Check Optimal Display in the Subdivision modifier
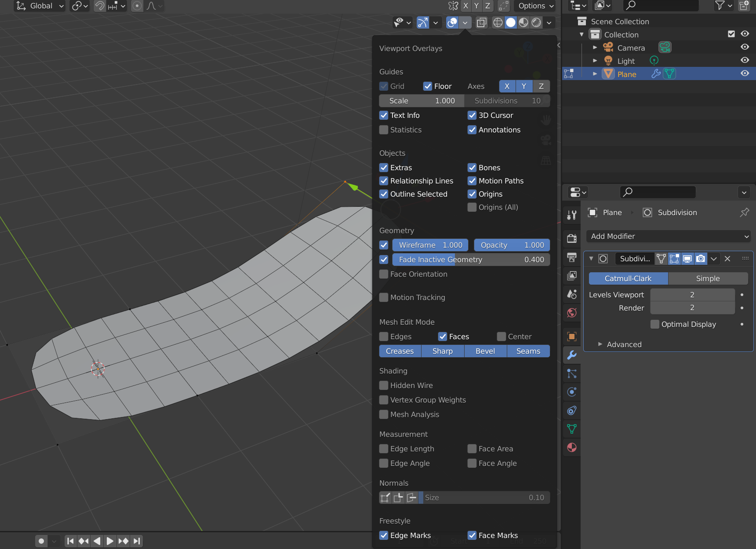Image resolution: width=756 pixels, height=549 pixels. coord(654,324)
